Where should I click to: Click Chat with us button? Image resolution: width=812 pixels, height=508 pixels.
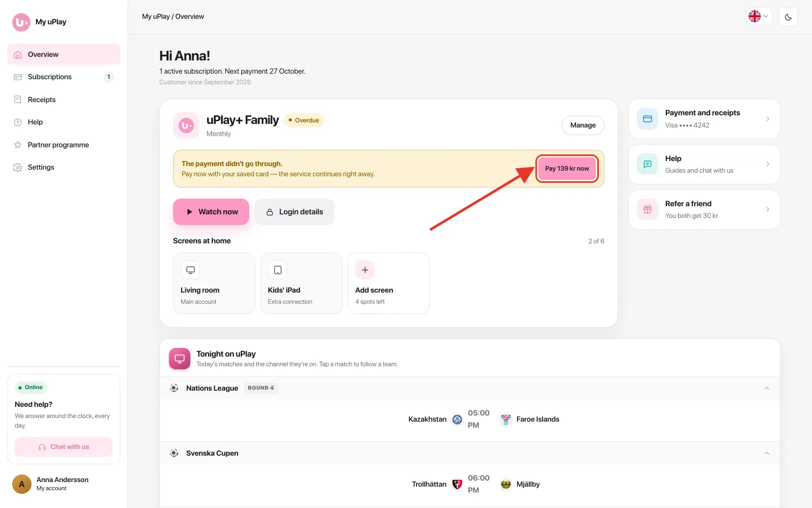coord(63,447)
